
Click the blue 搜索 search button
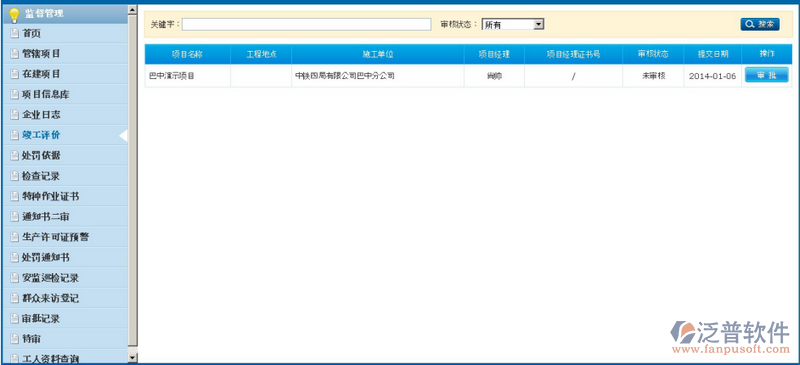(x=760, y=24)
